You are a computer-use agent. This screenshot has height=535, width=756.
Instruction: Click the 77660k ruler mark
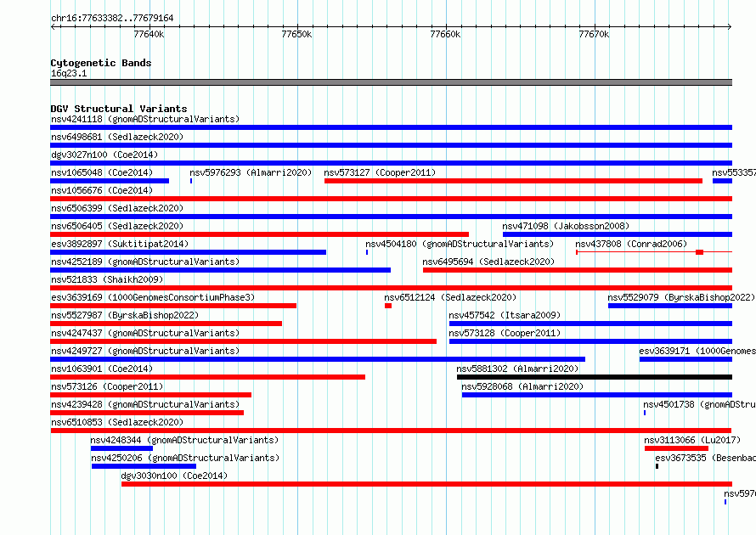pos(445,34)
